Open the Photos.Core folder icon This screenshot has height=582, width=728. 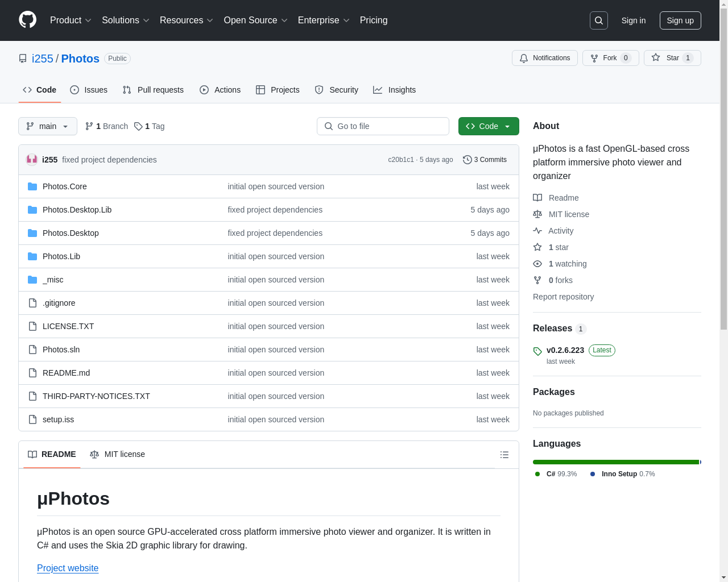pos(32,186)
